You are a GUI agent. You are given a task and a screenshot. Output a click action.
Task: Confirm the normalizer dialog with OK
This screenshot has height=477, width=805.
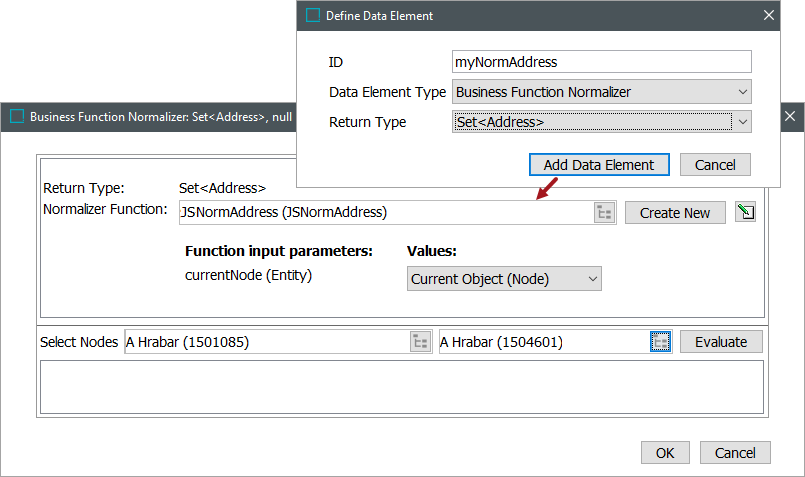pos(665,453)
